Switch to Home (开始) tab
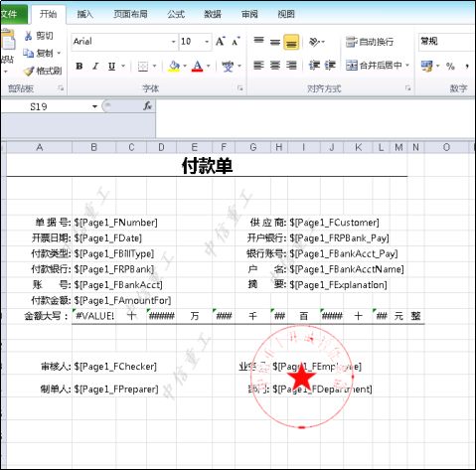Screen dimensions: 476x470 click(x=49, y=14)
